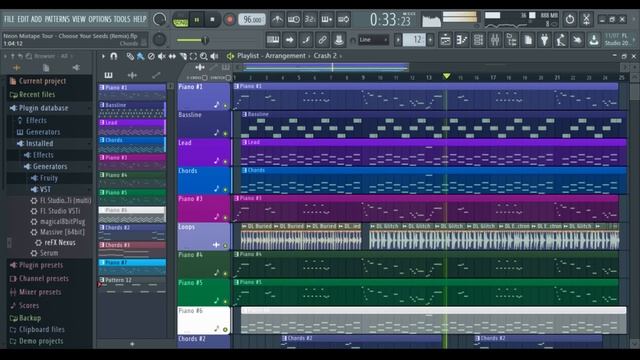Screen dimensions: 640x360
Task: Click the yellow playhead marker on the timeline
Action: click(446, 76)
